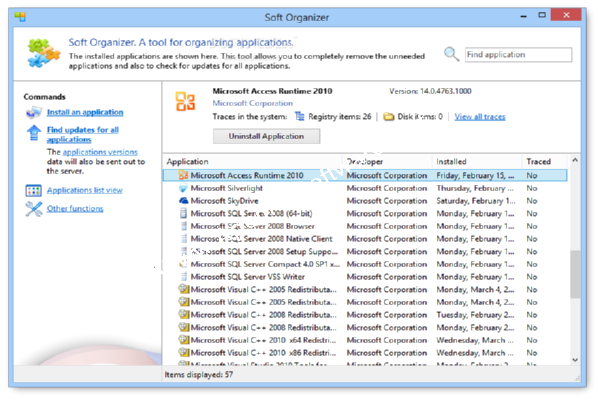Maximize the Soft Organizer window
Image resolution: width=600 pixels, height=400 pixels.
tap(542, 15)
